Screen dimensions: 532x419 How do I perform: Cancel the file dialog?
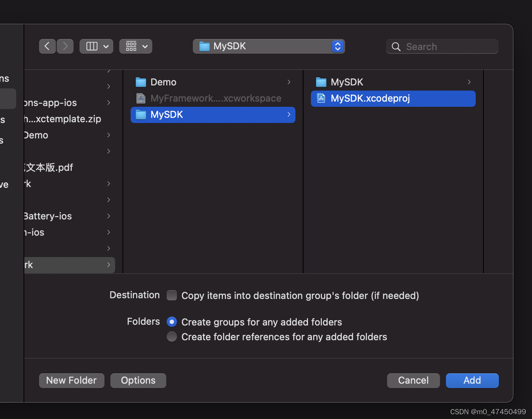click(x=414, y=380)
